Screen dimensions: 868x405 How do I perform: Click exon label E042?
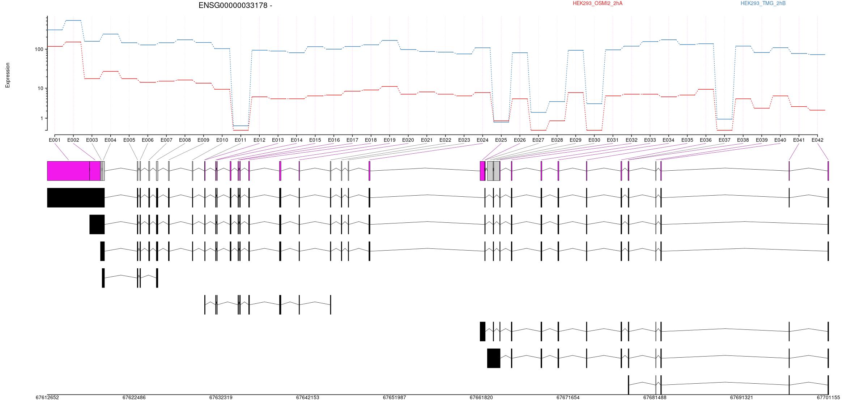point(817,140)
